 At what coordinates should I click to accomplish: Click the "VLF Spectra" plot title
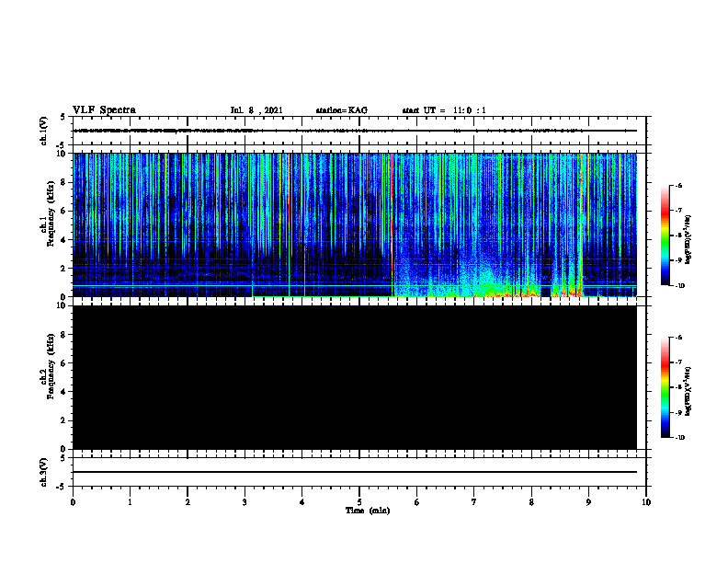coord(104,110)
